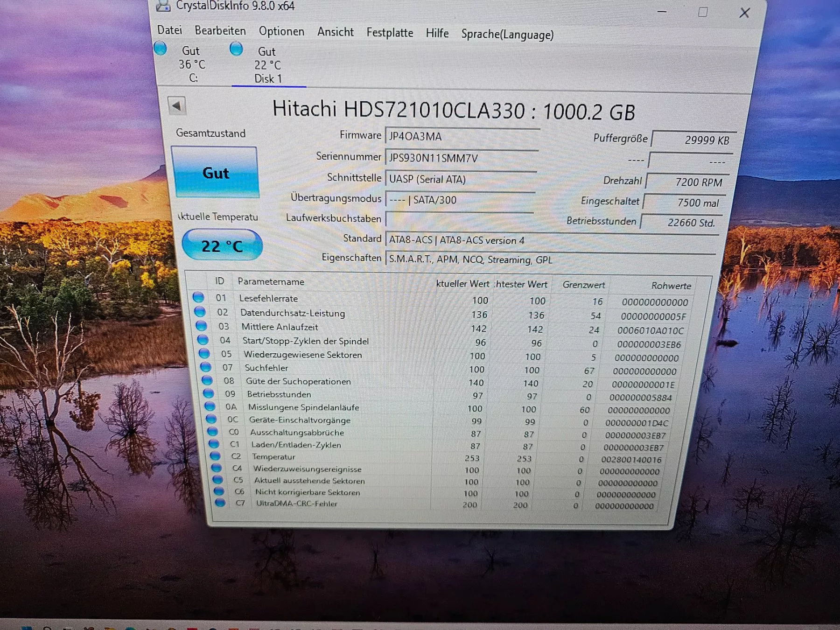Click status icon for Lesefehlerrate row

pos(198,297)
